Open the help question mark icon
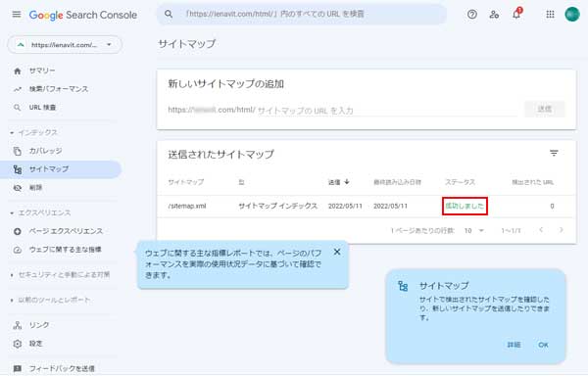This screenshot has width=588, height=376. coord(472,15)
